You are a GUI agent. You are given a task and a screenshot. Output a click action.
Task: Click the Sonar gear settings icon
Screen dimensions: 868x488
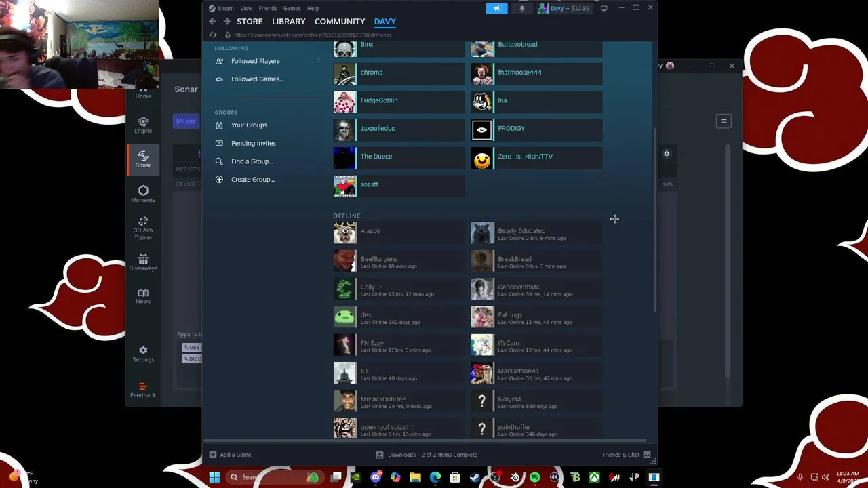pyautogui.click(x=667, y=154)
